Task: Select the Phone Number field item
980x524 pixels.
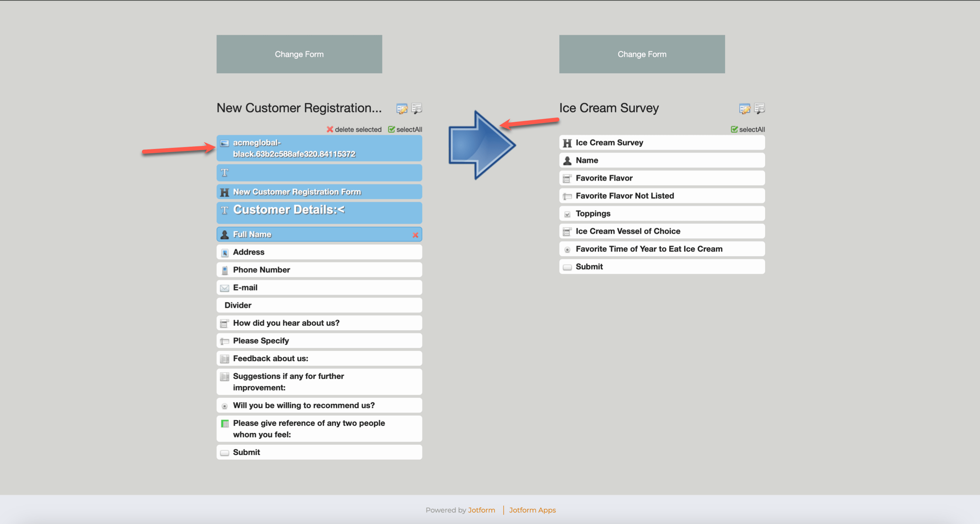Action: [319, 270]
